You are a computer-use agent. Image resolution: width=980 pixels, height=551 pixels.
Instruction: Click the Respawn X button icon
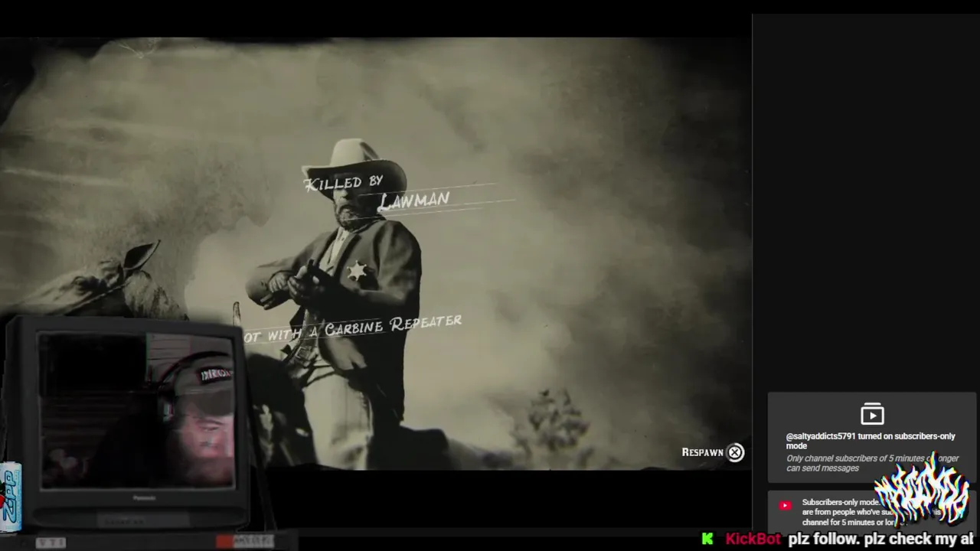pyautogui.click(x=735, y=452)
